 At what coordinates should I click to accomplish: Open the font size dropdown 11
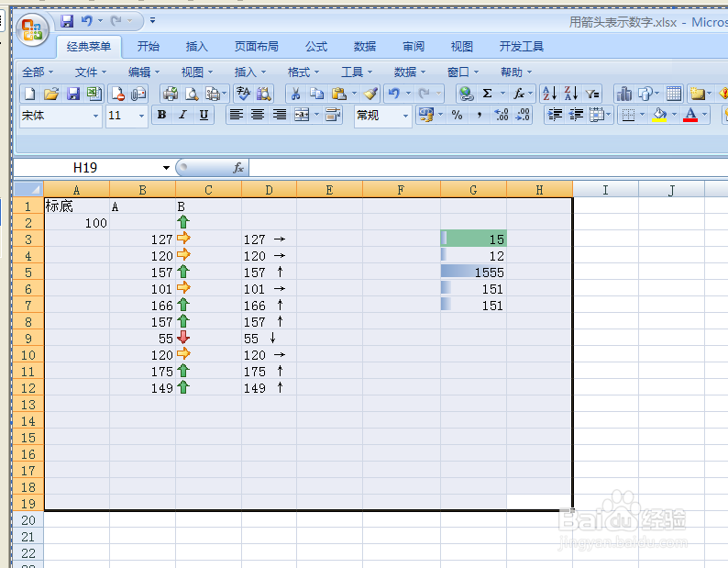(x=141, y=116)
